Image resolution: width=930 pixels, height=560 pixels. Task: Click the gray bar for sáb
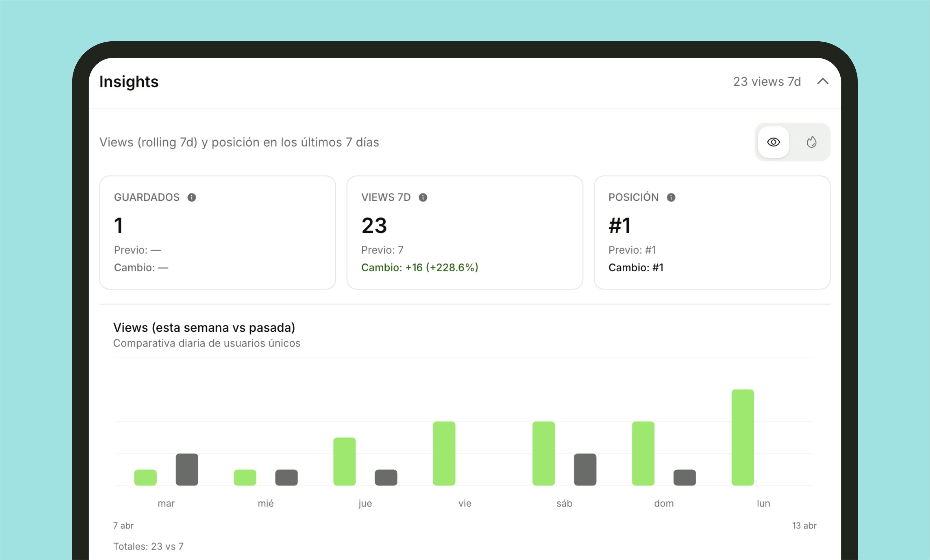pos(585,469)
